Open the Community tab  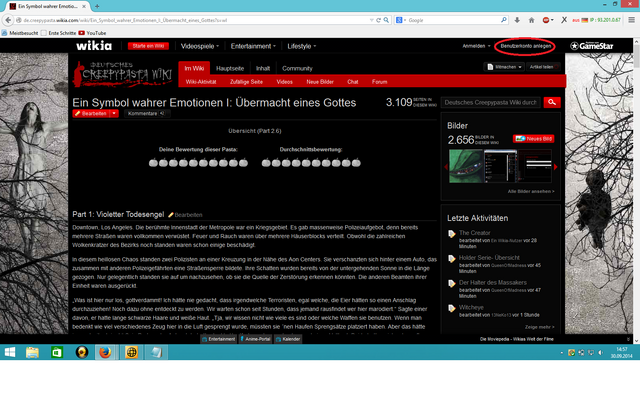297,69
